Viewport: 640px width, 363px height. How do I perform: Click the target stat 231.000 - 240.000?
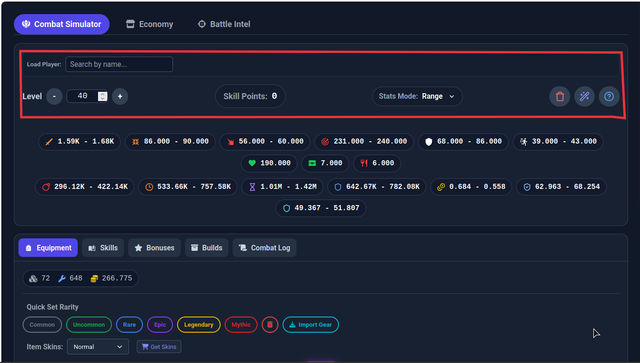click(364, 142)
